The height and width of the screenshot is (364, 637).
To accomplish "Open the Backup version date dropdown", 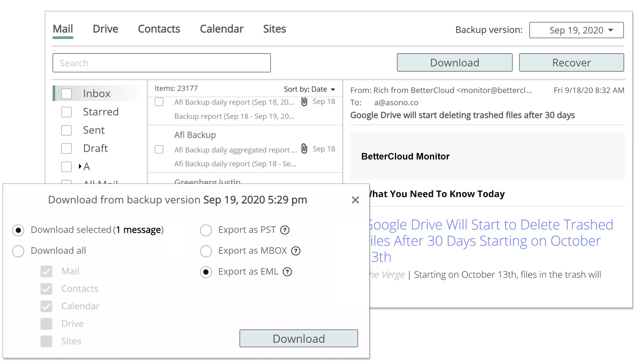I will point(576,30).
